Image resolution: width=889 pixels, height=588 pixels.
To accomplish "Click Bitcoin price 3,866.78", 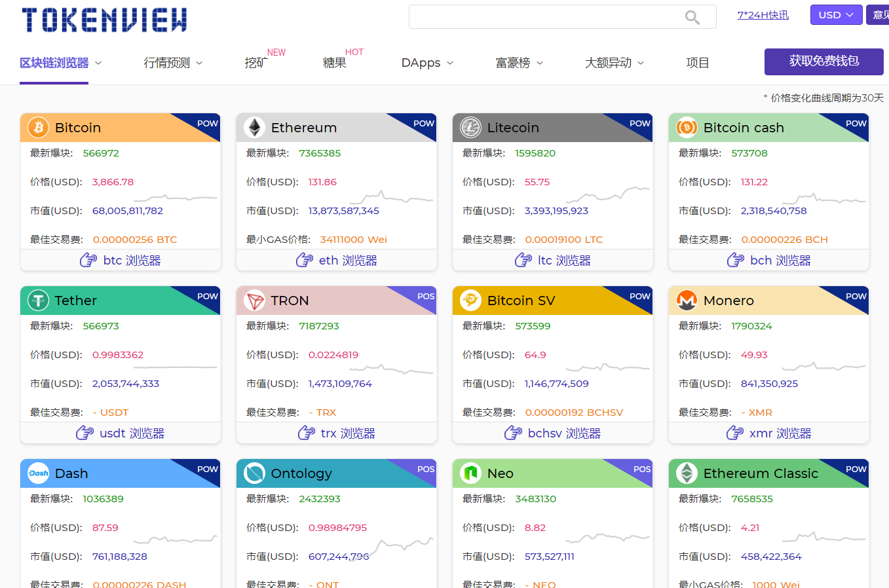I will coord(113,182).
